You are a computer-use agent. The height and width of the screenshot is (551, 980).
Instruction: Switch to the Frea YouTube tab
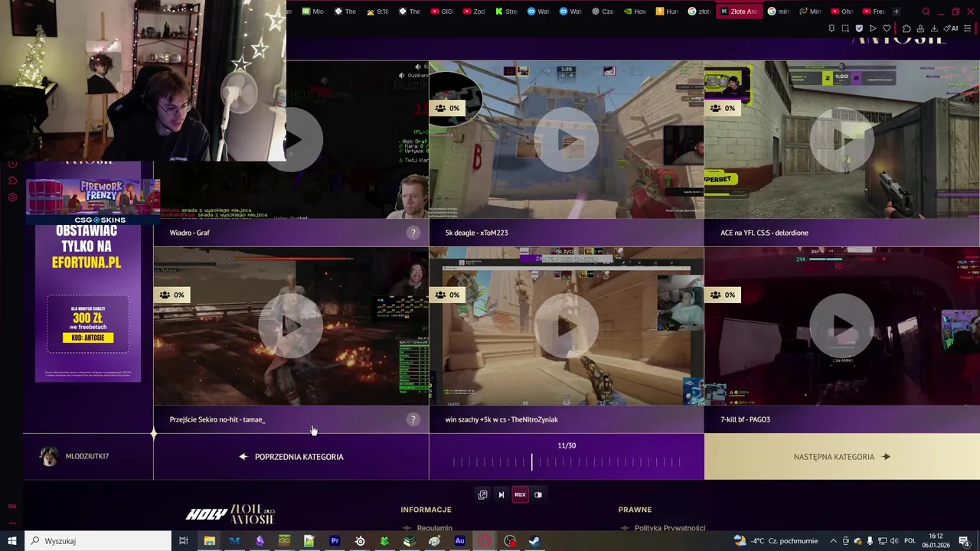[874, 11]
